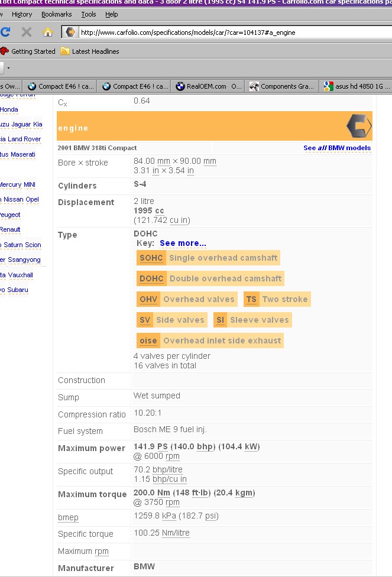Click the site favicon in address bar
Screen dimensions: 392x577
[x=70, y=33]
